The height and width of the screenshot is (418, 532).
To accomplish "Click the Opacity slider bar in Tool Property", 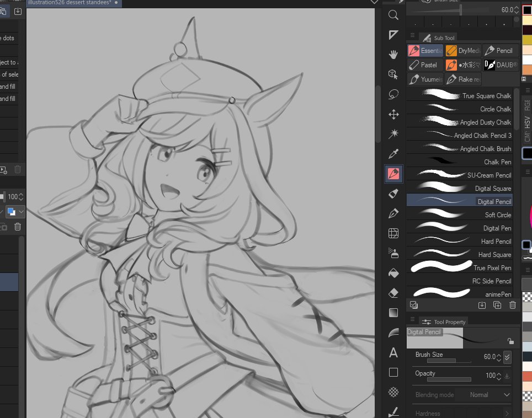I will [449, 380].
